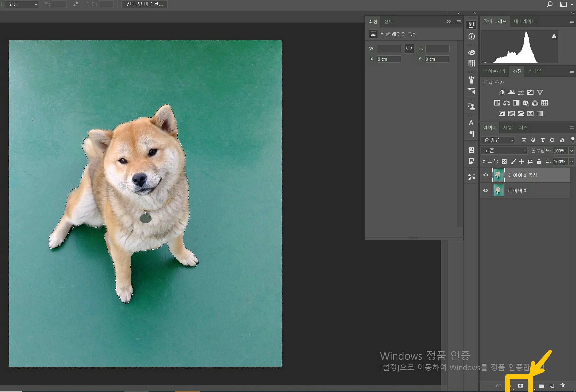Create a new layer
Viewport: 576px width, 392px height.
click(x=552, y=386)
